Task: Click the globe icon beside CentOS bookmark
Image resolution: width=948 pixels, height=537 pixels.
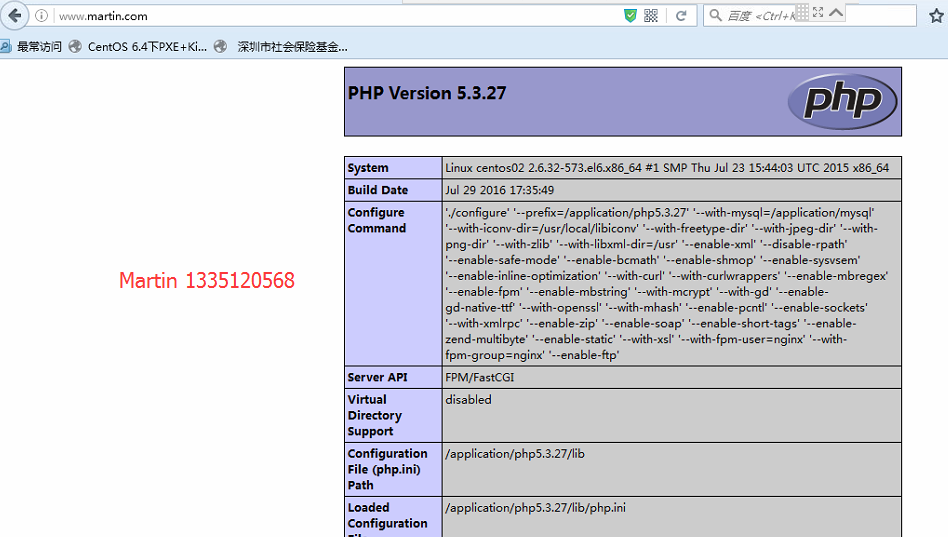Action: click(75, 47)
